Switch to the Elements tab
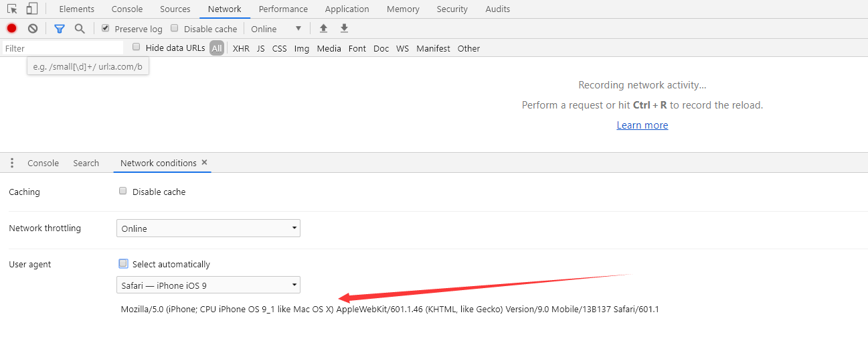 click(77, 9)
